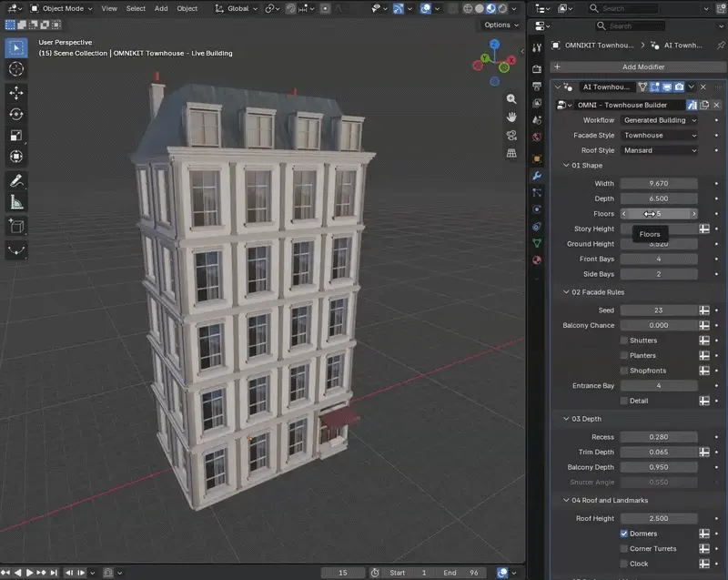The width and height of the screenshot is (728, 580).
Task: Open the World properties tab
Action: [537, 137]
